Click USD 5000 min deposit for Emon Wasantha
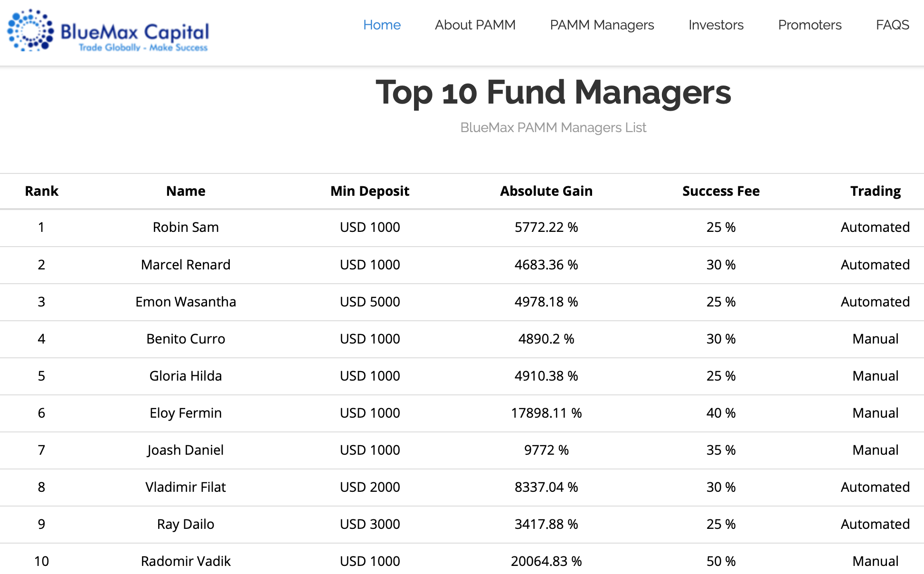The image size is (924, 574). [x=370, y=302]
